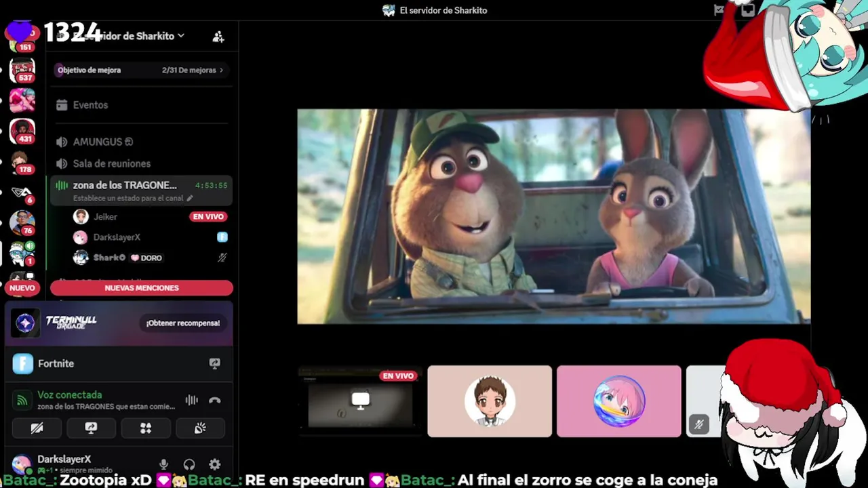
Task: Open the server with 178 notifications
Action: 22,161
